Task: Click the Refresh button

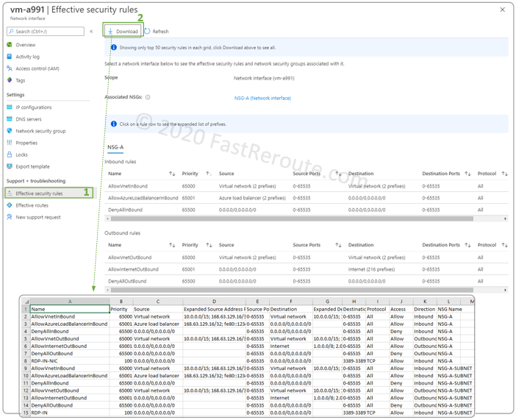Action: coord(157,32)
